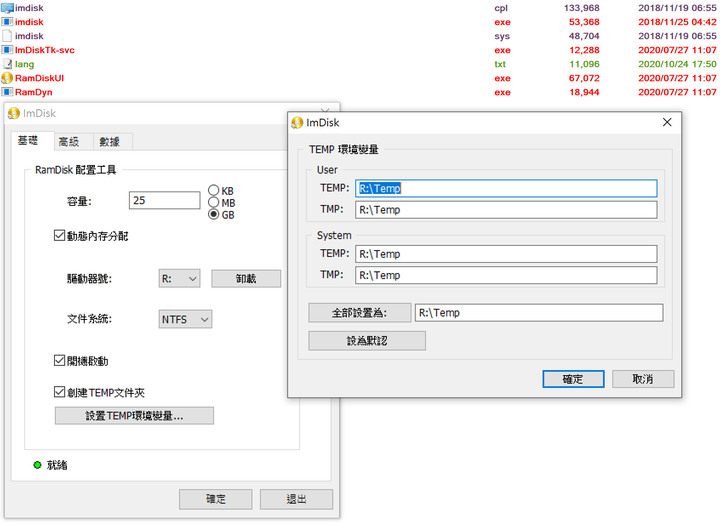
Task: Select the GB size unit
Action: tap(214, 214)
